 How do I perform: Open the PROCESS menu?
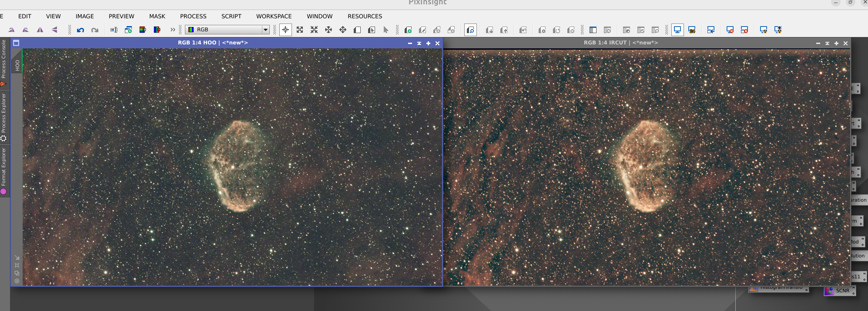(x=193, y=16)
